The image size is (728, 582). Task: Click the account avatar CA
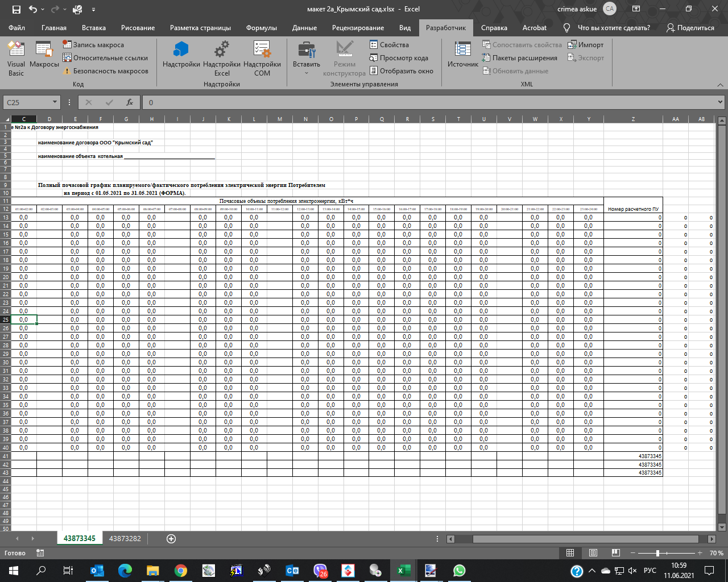(610, 9)
